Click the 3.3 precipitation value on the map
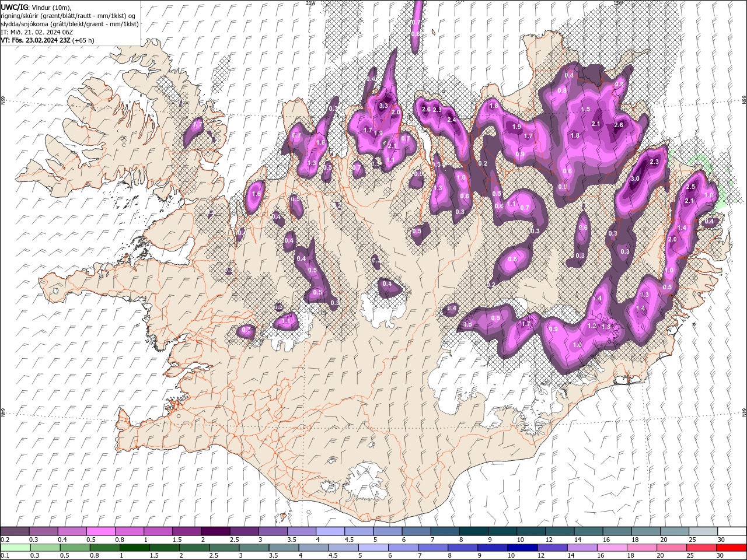 click(x=383, y=106)
